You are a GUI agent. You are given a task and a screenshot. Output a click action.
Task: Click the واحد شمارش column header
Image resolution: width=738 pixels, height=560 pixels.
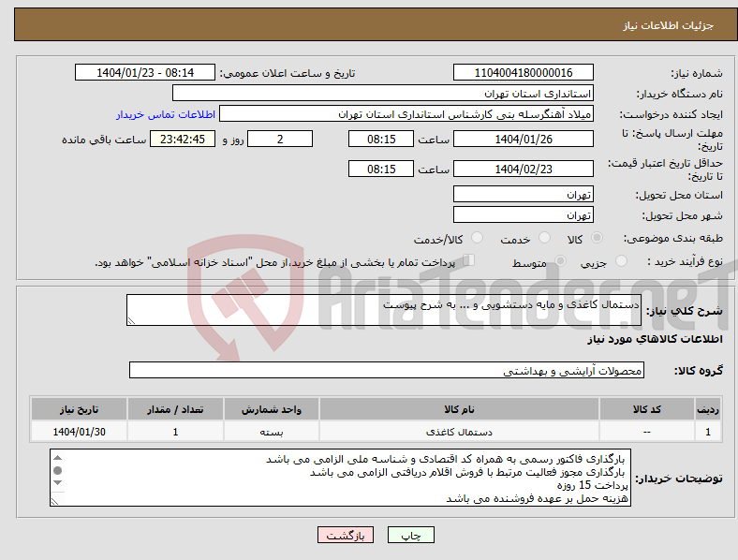tap(271, 409)
